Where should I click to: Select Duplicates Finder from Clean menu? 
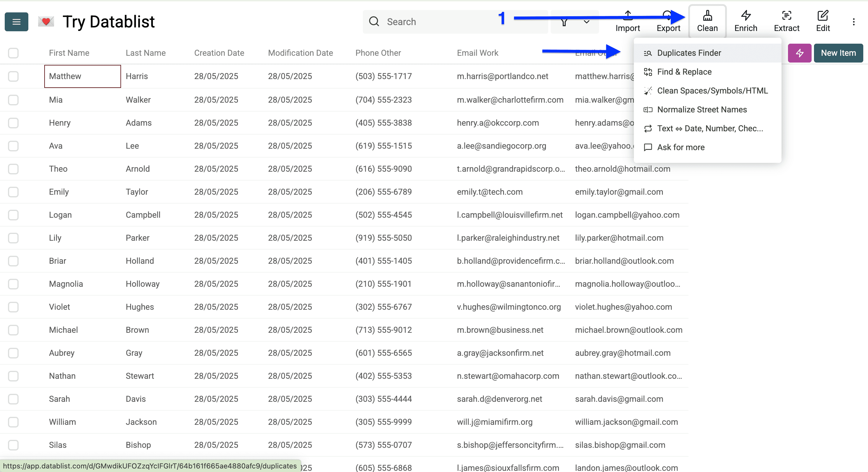[x=689, y=53]
